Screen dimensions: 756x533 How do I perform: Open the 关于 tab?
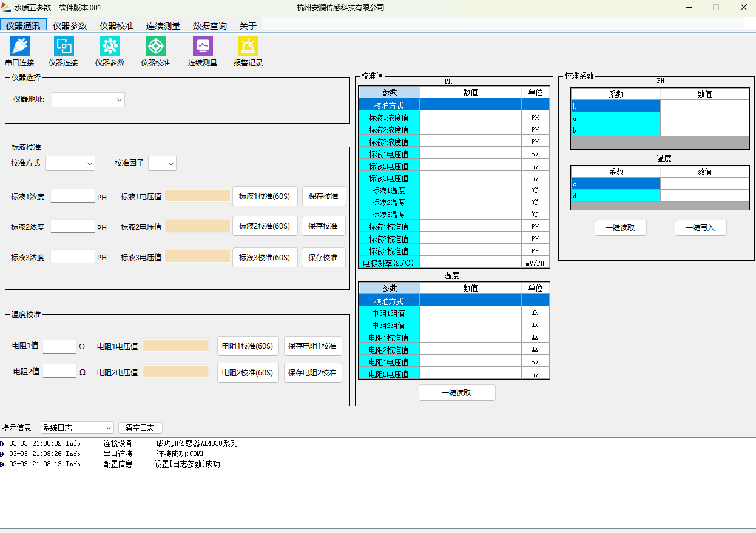click(248, 26)
